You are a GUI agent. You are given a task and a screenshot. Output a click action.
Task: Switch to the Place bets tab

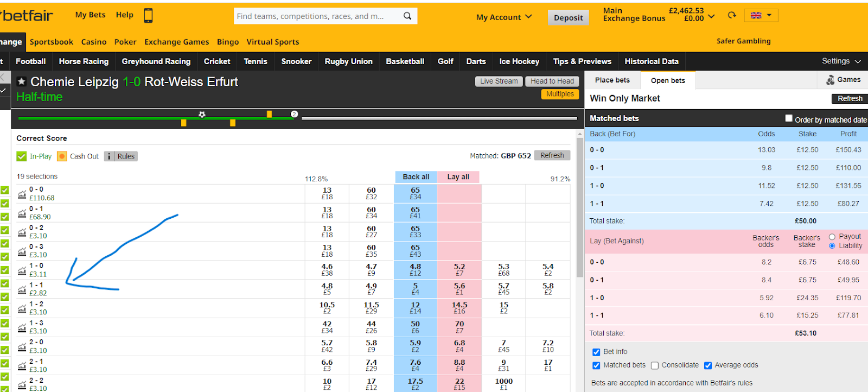coord(612,80)
